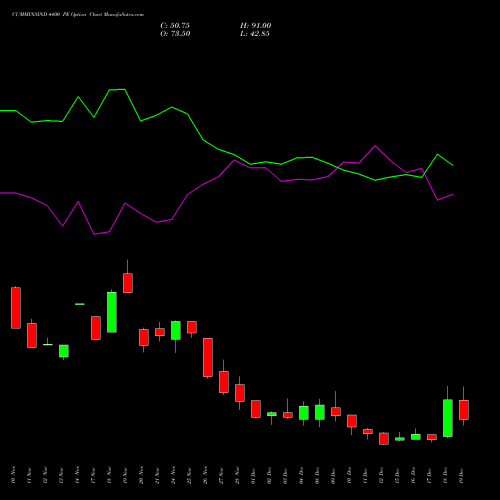
Task: Select the tall red candlestick for 26 Nov
Action: tap(208, 357)
